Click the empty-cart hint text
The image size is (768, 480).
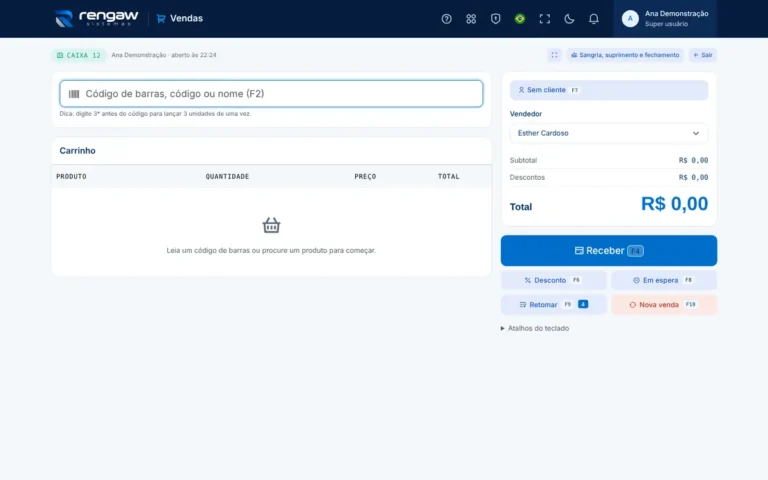[271, 250]
